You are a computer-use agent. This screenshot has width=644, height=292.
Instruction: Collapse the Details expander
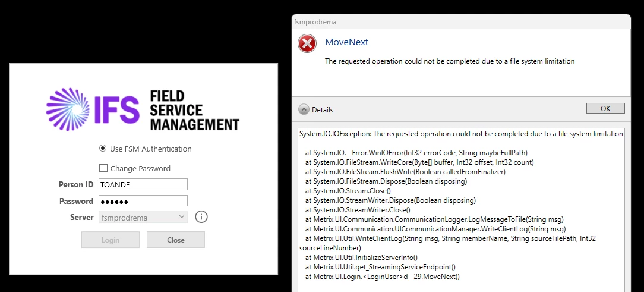[304, 110]
